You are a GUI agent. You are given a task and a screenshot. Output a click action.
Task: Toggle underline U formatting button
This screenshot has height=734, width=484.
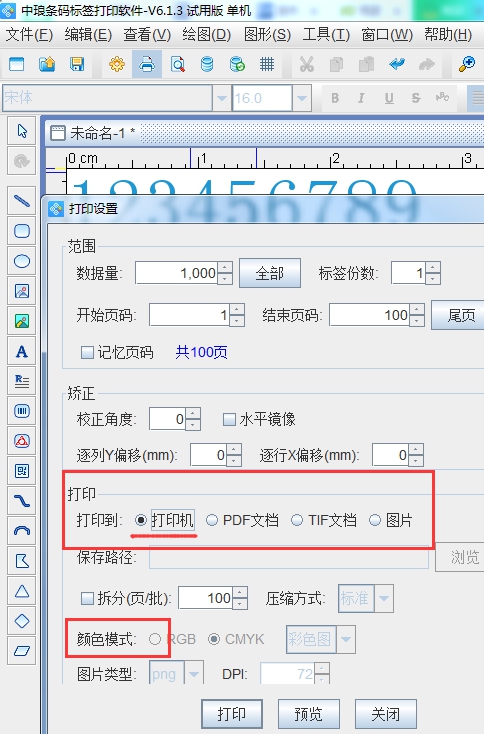click(x=389, y=98)
